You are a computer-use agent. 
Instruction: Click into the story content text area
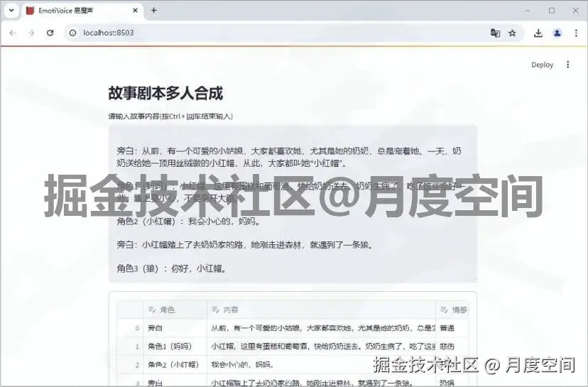(x=293, y=204)
